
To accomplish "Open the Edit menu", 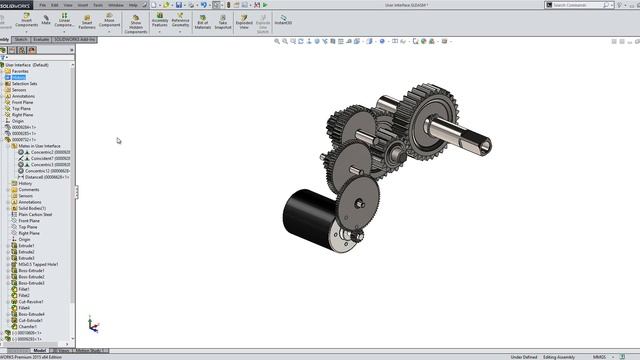I will [55, 5].
